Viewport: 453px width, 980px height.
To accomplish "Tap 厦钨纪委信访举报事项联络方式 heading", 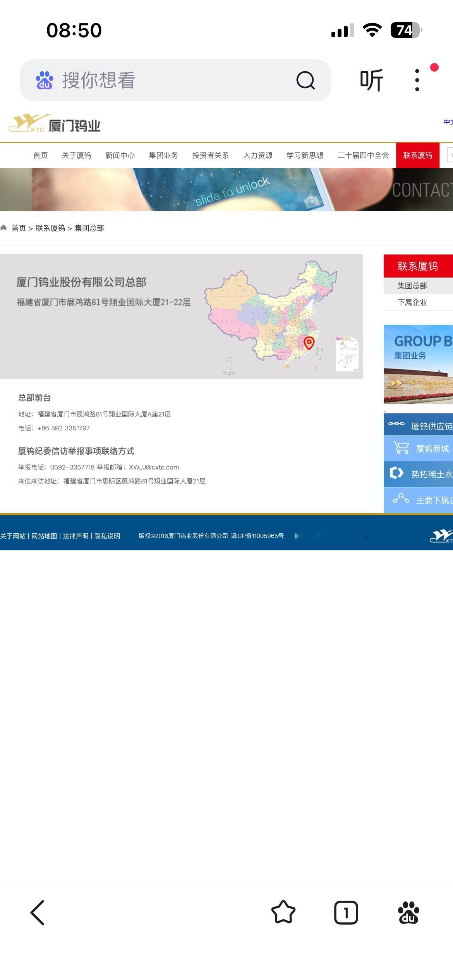I will pos(76,451).
